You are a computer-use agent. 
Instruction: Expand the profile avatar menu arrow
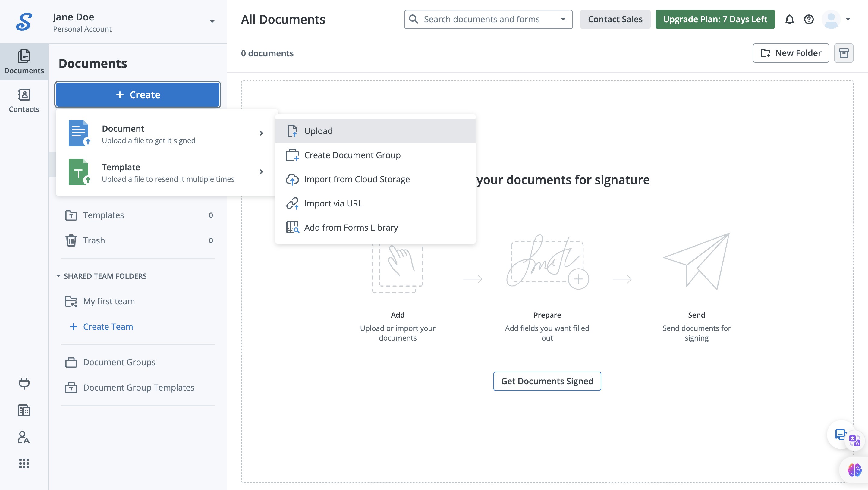(x=848, y=19)
